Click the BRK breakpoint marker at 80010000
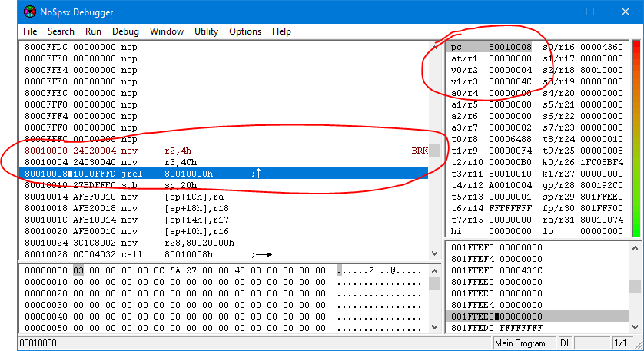This screenshot has height=351, width=644. [420, 151]
